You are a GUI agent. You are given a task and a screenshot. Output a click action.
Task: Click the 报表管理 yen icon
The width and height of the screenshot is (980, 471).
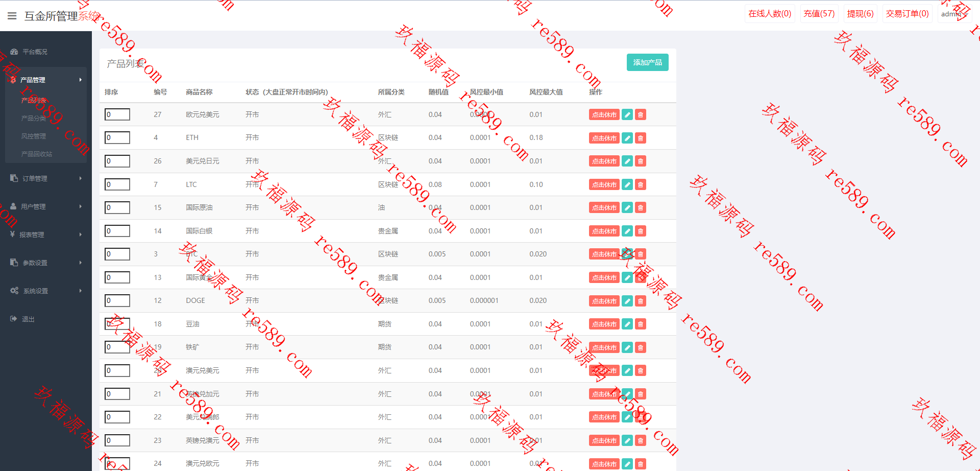click(12, 234)
